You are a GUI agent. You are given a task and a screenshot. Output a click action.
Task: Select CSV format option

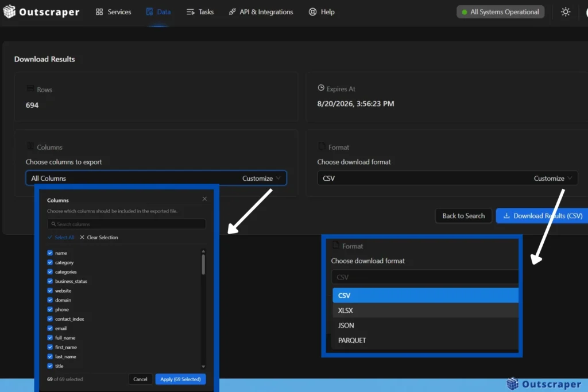pos(425,296)
